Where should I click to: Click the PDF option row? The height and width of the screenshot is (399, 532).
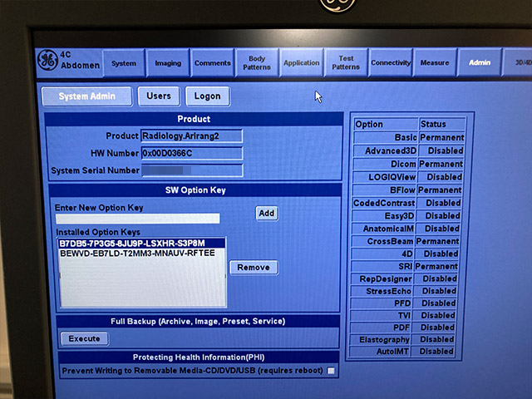tap(402, 328)
